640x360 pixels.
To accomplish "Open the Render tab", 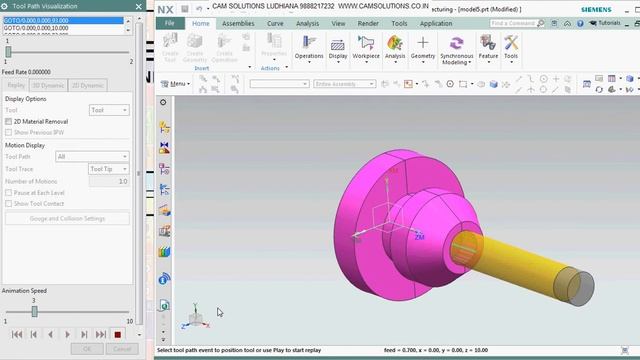I will click(x=368, y=24).
